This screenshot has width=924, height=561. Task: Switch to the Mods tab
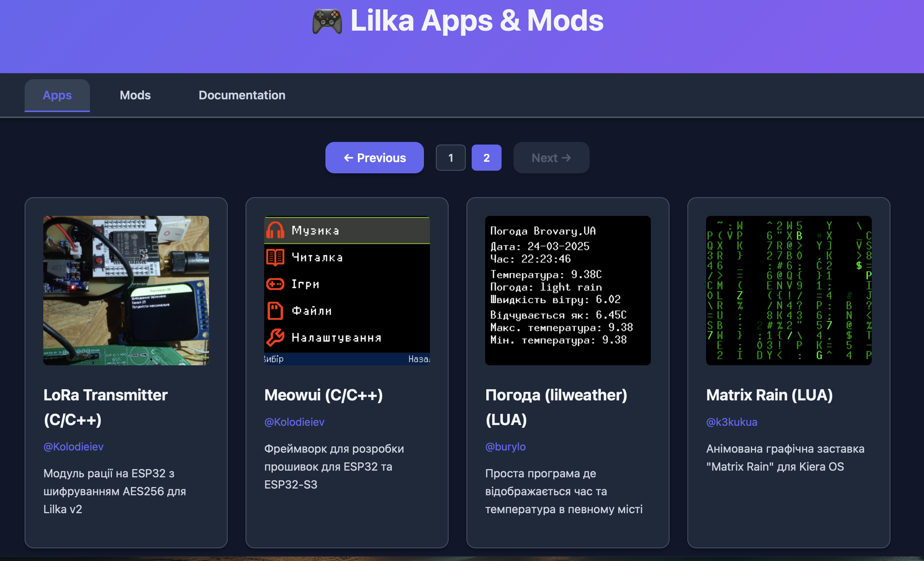point(135,95)
